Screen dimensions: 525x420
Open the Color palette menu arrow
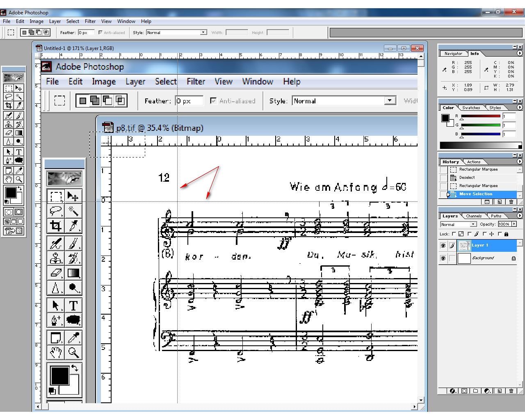pos(520,107)
